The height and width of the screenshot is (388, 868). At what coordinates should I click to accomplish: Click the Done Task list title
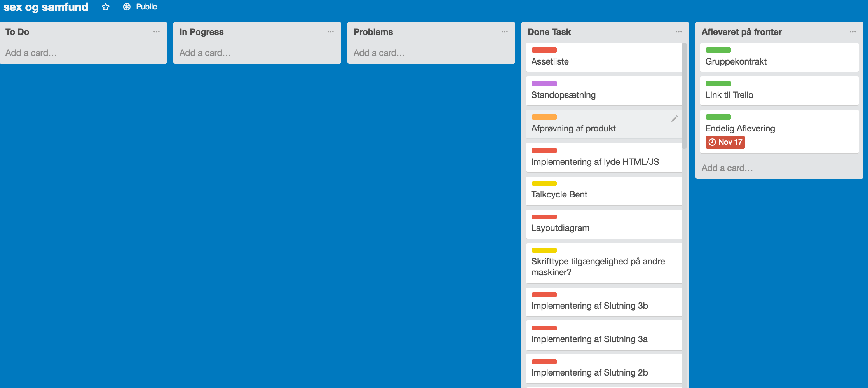549,32
